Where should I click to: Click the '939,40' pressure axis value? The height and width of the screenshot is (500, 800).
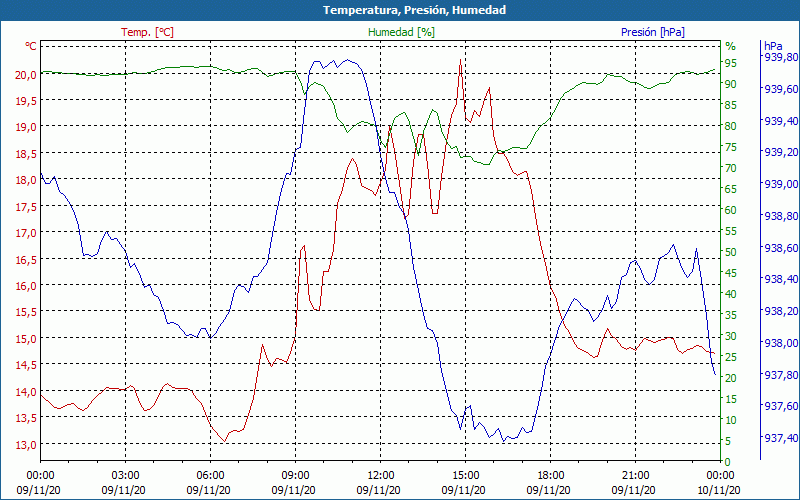click(x=782, y=120)
